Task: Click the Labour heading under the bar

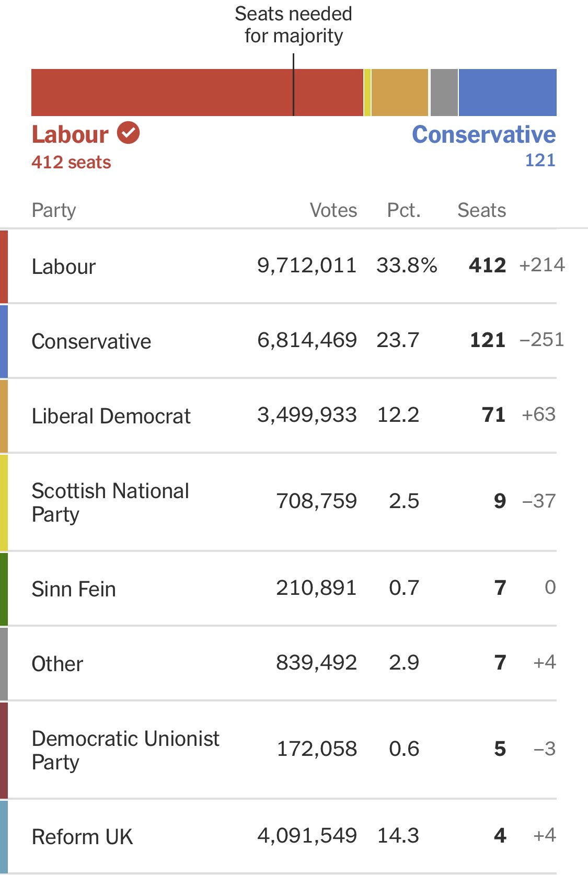Action: (70, 134)
